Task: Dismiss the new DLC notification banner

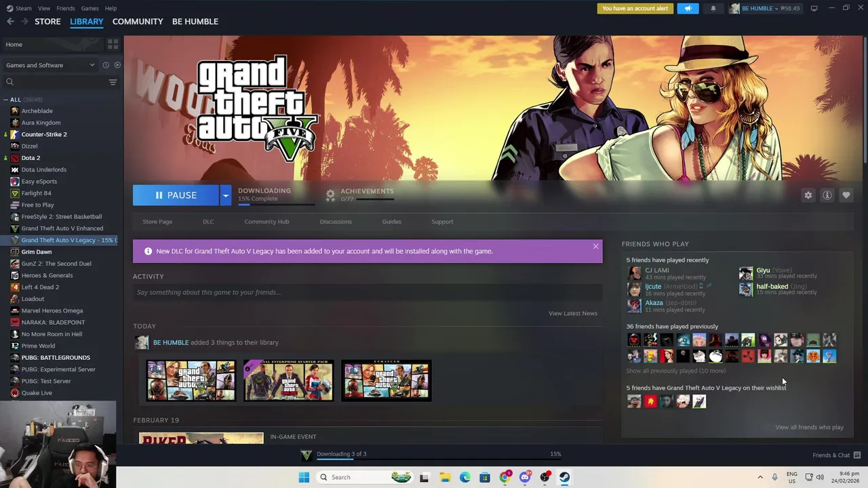Action: (x=595, y=246)
